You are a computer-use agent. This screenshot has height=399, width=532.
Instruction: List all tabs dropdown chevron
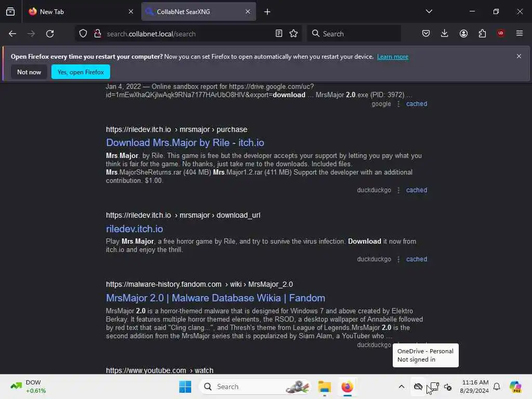(x=429, y=11)
